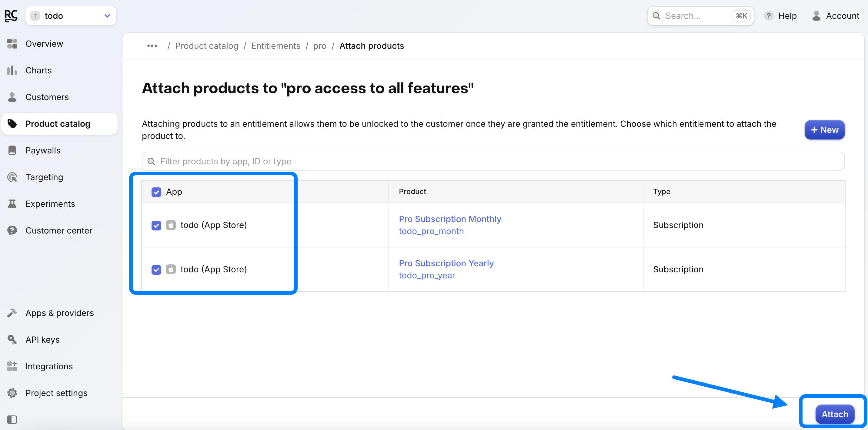This screenshot has height=430, width=868.
Task: Uncheck the Pro Subscription Yearly row checkbox
Action: click(x=156, y=270)
